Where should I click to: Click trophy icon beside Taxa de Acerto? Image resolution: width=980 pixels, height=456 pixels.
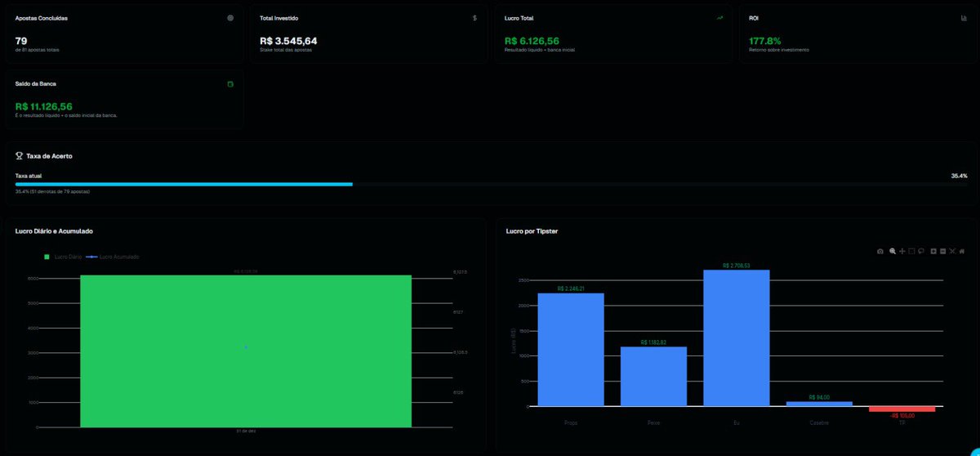[19, 155]
